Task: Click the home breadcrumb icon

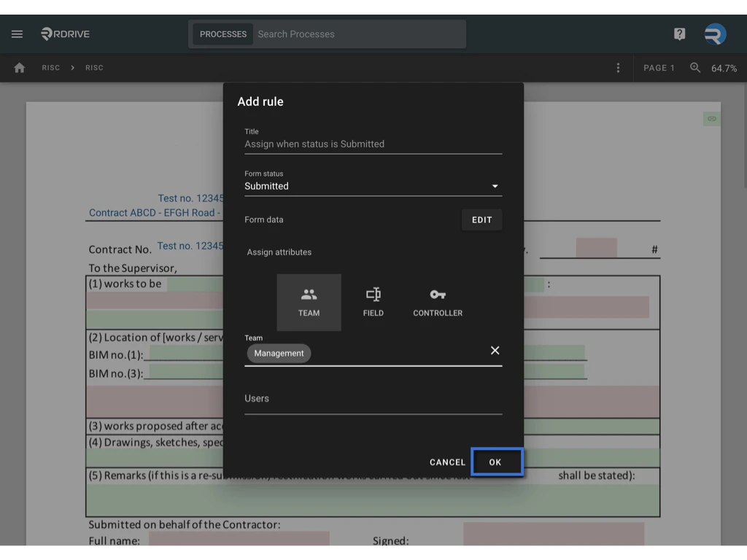Action: pyautogui.click(x=19, y=67)
